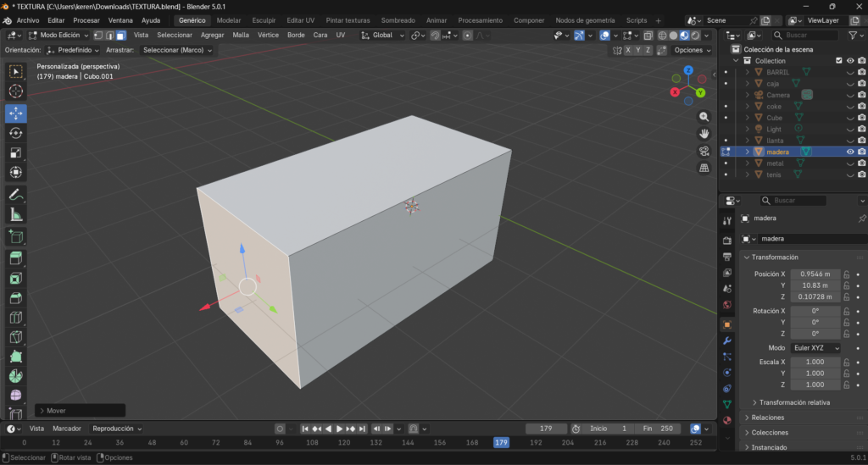Viewport: 868px width, 465px height.
Task: Switch to vertex select mode
Action: [x=98, y=35]
